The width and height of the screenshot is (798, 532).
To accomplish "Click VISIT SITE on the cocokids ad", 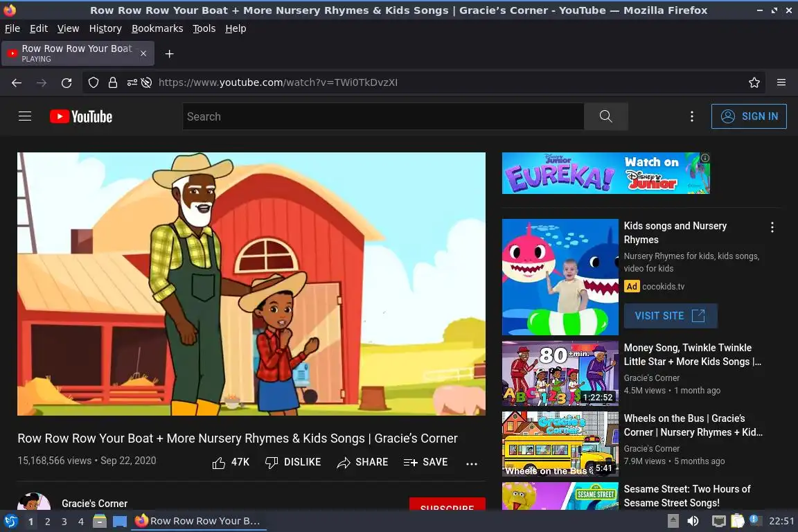I will coord(671,316).
